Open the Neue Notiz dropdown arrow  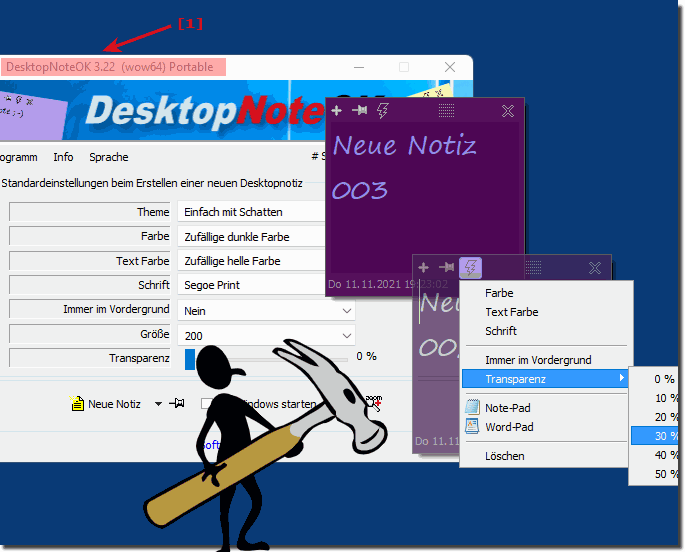click(x=159, y=404)
